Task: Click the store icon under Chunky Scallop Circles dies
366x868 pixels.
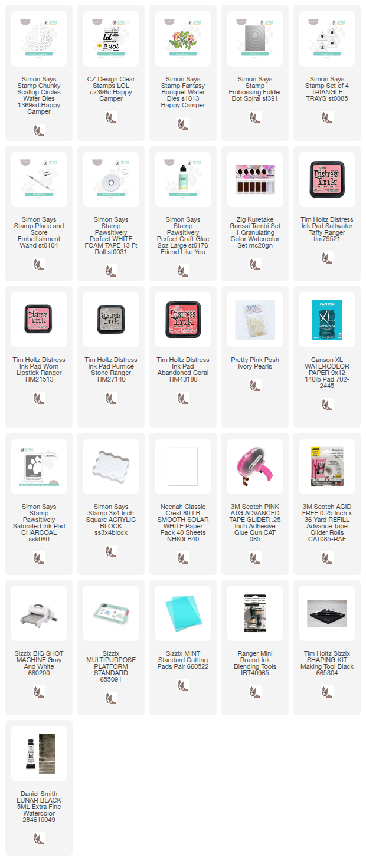Action: point(39,130)
